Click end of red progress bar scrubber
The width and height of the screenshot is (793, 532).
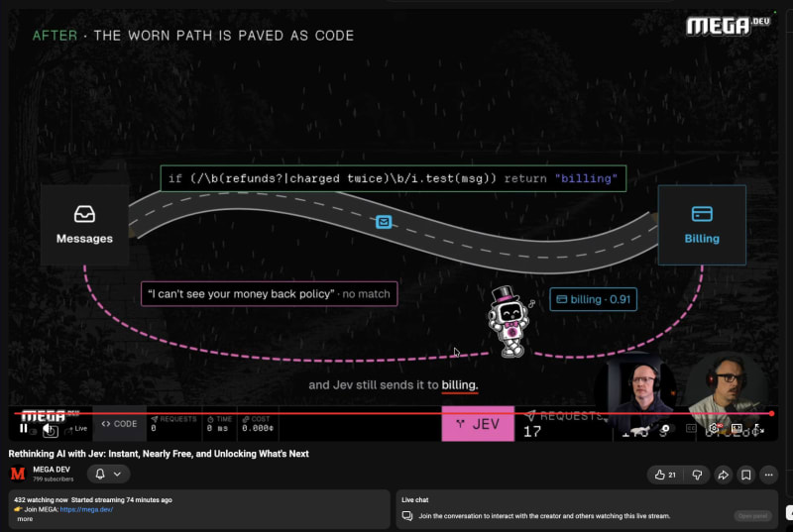(772, 413)
